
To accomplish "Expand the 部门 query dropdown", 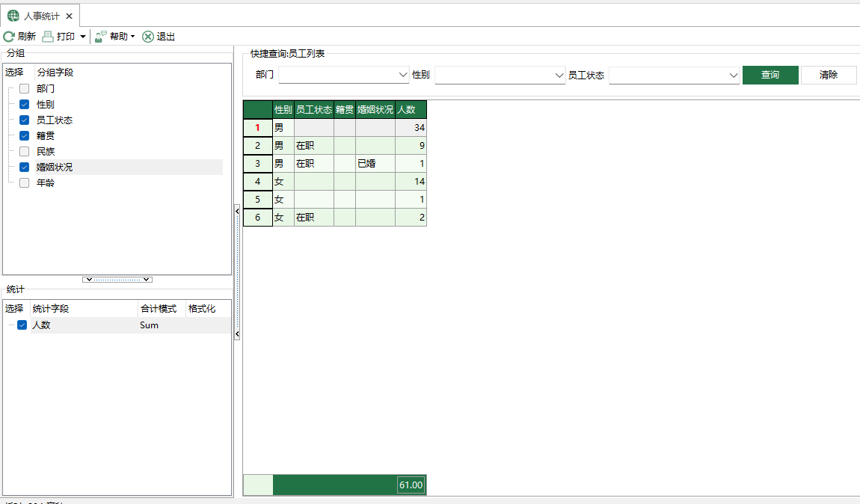I will point(402,76).
